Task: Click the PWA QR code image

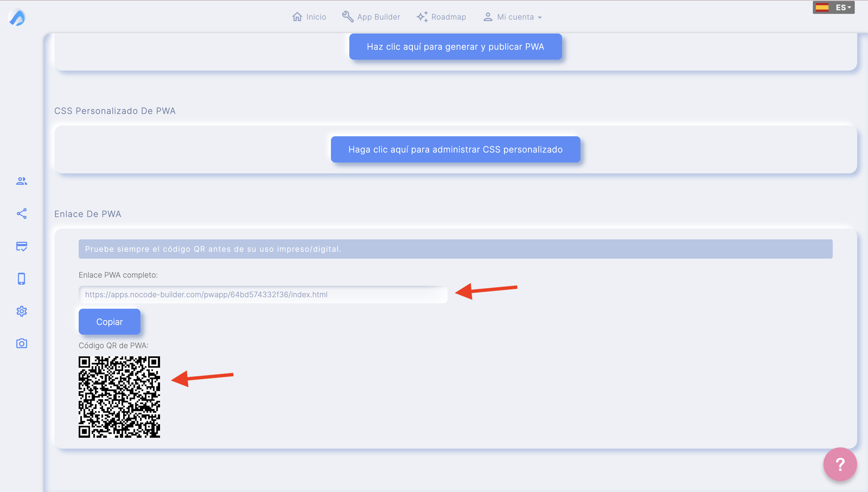Action: pyautogui.click(x=119, y=397)
